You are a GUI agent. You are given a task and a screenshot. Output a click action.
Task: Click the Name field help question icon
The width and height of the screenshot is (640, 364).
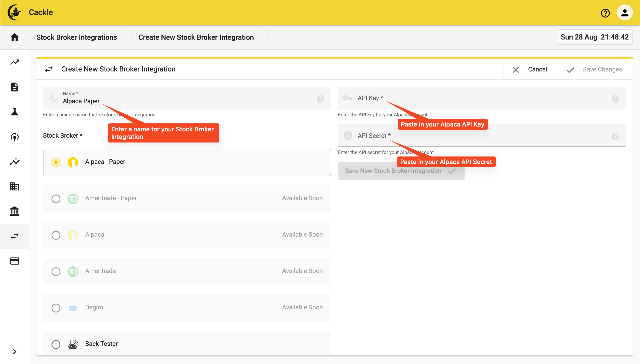click(320, 99)
